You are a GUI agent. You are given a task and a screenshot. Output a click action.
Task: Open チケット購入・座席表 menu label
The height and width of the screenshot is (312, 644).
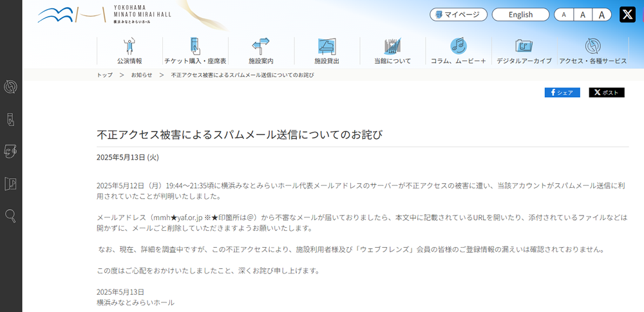coord(195,61)
